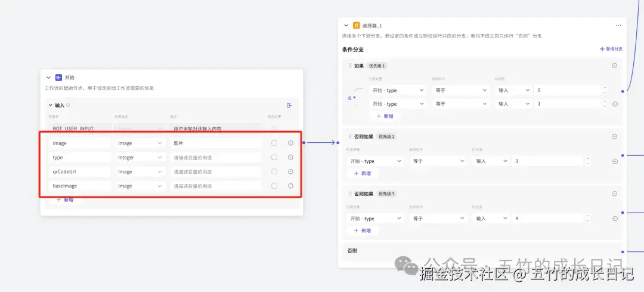Image resolution: width=644 pixels, height=292 pixels.
Task: Check the required box for image
Action: [274, 143]
